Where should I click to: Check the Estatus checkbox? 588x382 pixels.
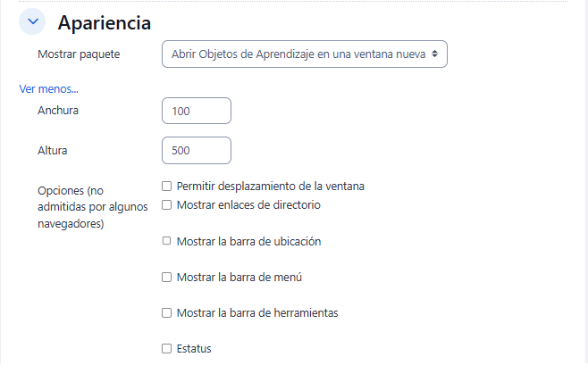point(166,349)
